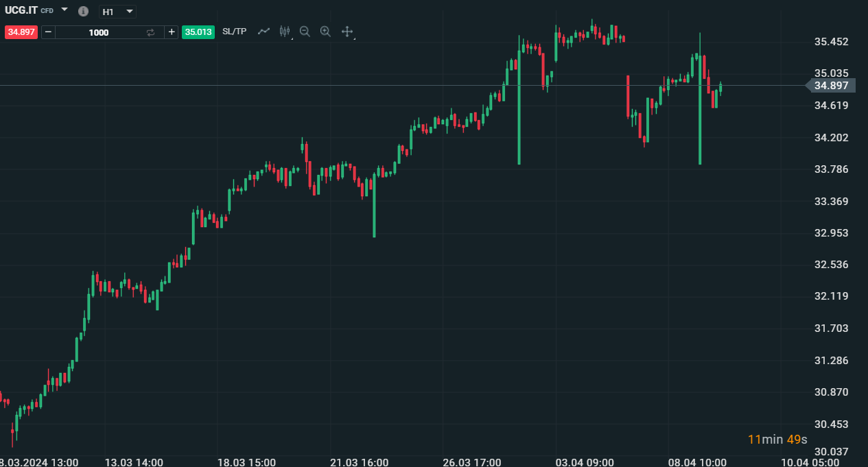Click the 35.452 price axis label
The width and height of the screenshot is (868, 467).
click(x=831, y=42)
